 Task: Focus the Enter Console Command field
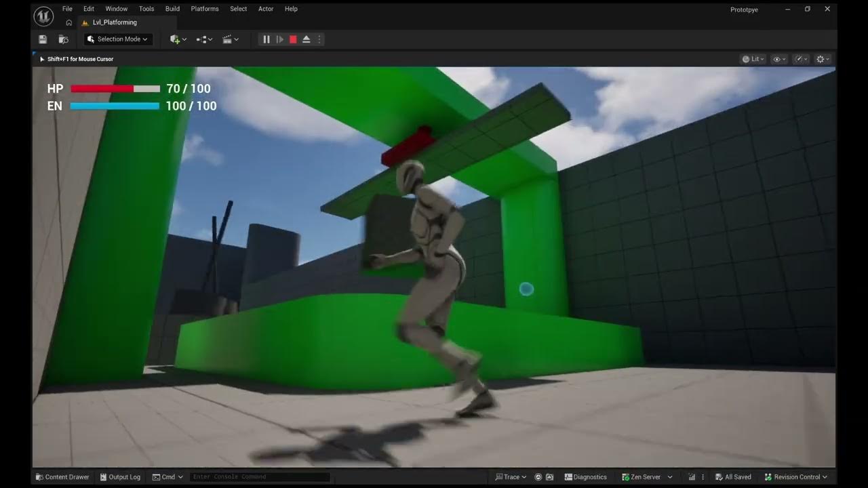click(x=259, y=477)
